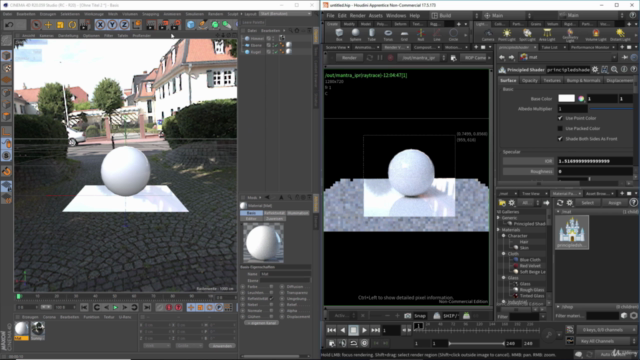Click the Grid shelf tool
The width and height of the screenshot is (640, 360).
(404, 35)
